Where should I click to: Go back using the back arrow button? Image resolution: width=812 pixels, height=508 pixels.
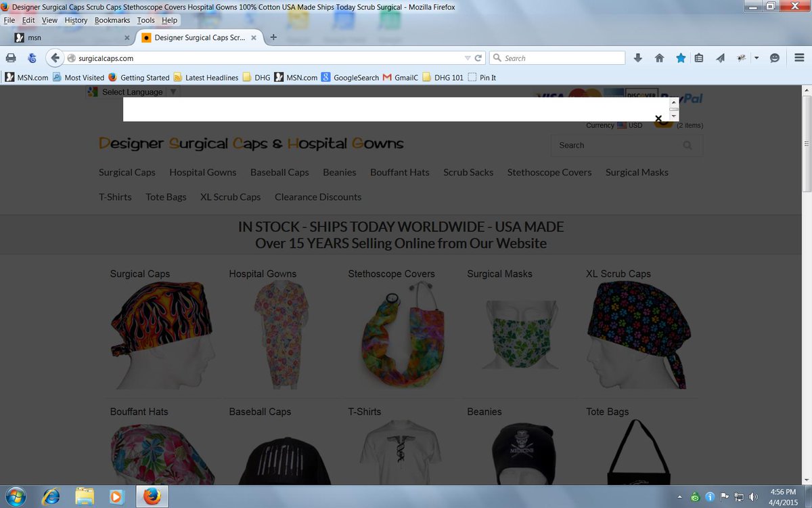pos(55,58)
